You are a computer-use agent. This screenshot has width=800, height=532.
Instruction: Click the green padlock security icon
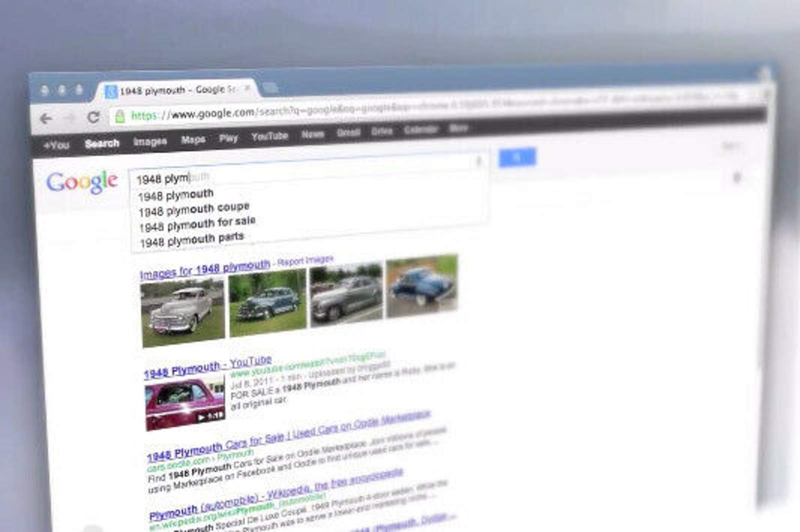point(120,116)
